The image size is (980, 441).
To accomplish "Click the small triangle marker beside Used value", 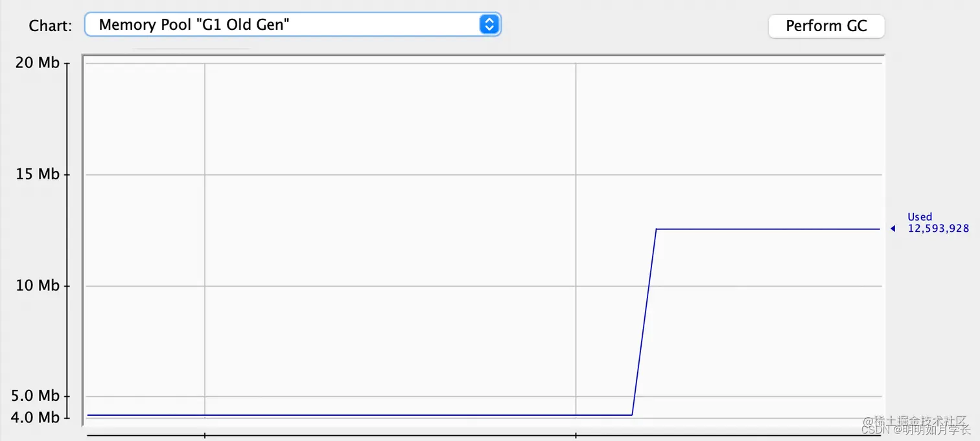I will point(893,228).
